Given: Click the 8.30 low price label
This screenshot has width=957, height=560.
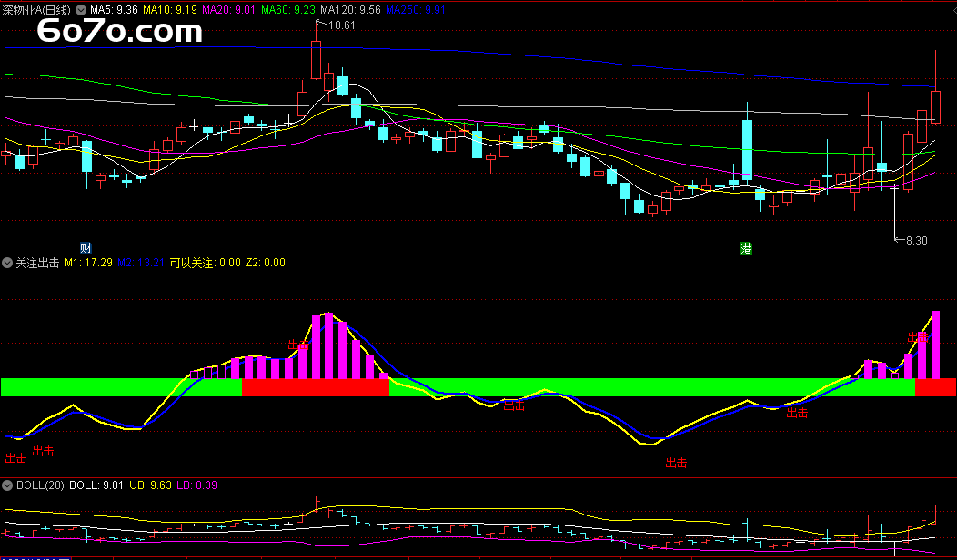Looking at the screenshot, I should [x=916, y=241].
